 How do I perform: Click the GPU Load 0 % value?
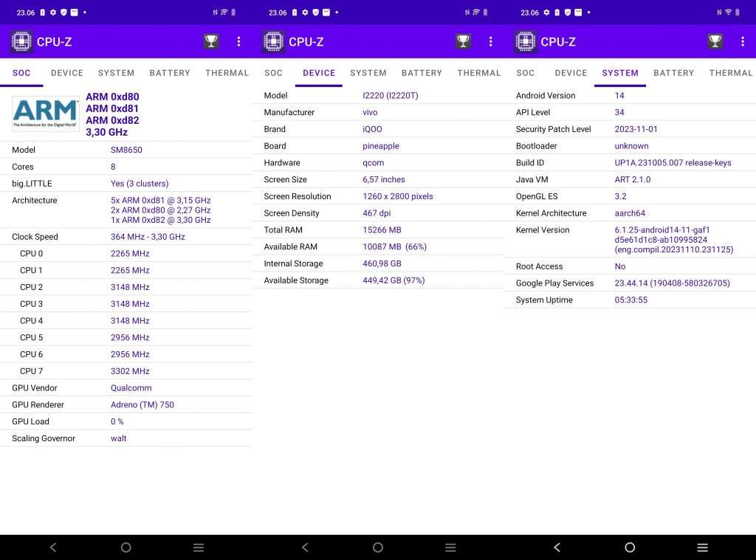pyautogui.click(x=117, y=422)
